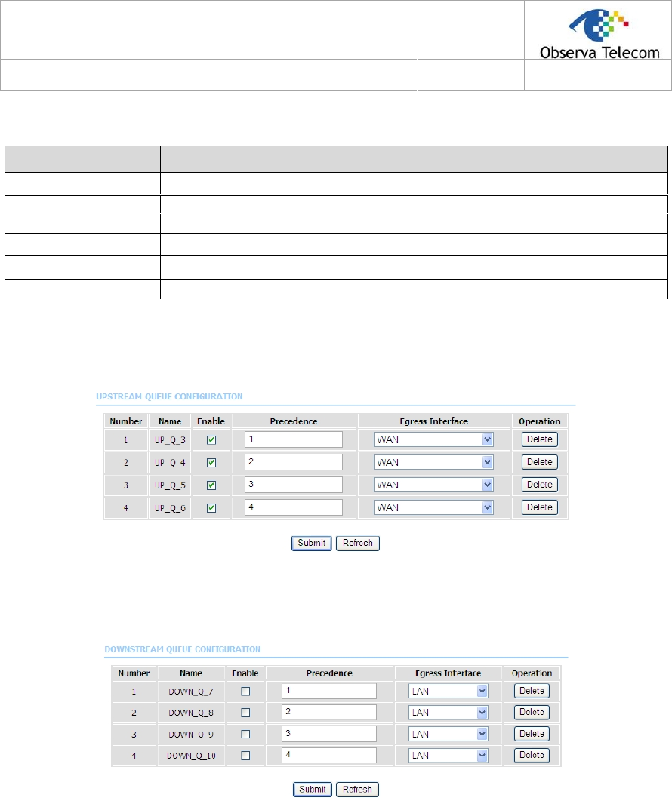The width and height of the screenshot is (672, 798).
Task: Delete the DOWN_Q_7 downstream queue
Action: (532, 691)
